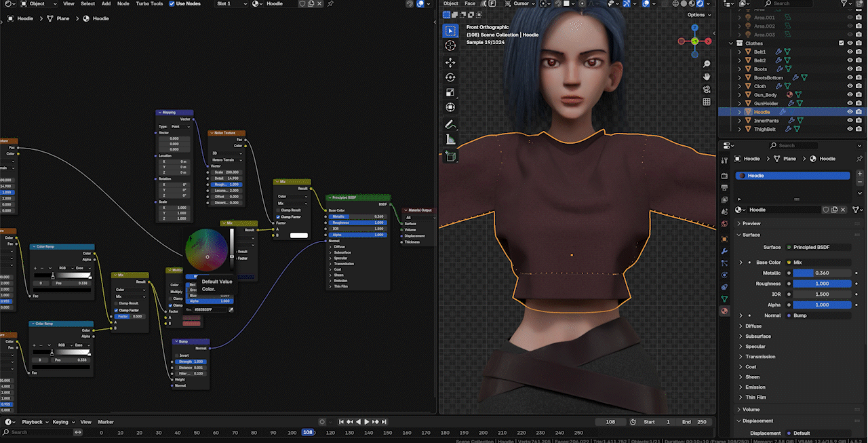Image resolution: width=868 pixels, height=443 pixels.
Task: Adjust the Metallic slider in properties
Action: (x=822, y=273)
